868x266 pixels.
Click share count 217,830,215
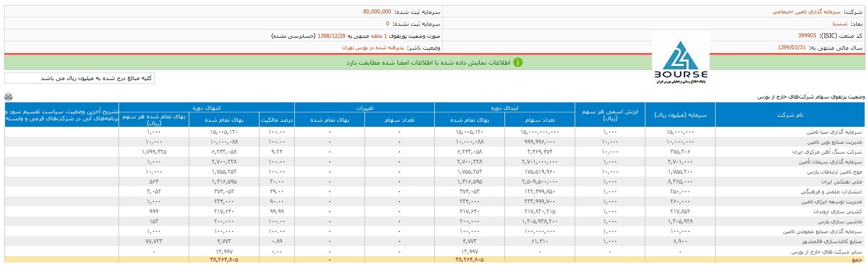tap(540, 211)
